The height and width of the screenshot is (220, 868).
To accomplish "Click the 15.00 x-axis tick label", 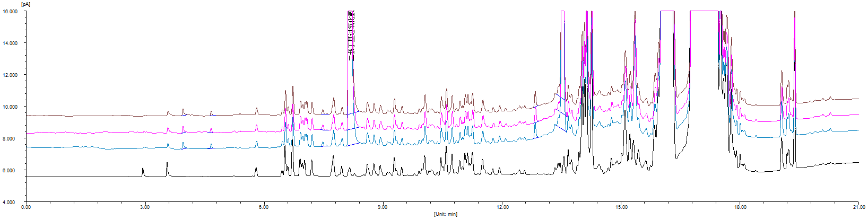I will click(x=621, y=207).
